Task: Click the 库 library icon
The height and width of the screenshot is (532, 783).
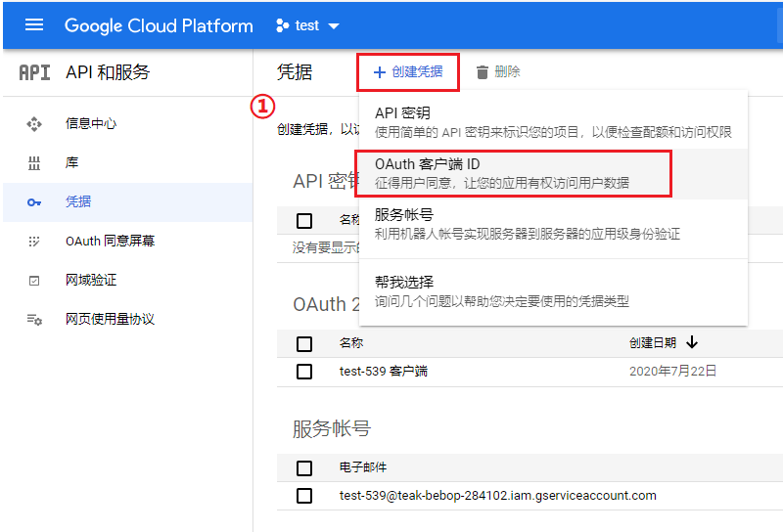Action: 34,163
